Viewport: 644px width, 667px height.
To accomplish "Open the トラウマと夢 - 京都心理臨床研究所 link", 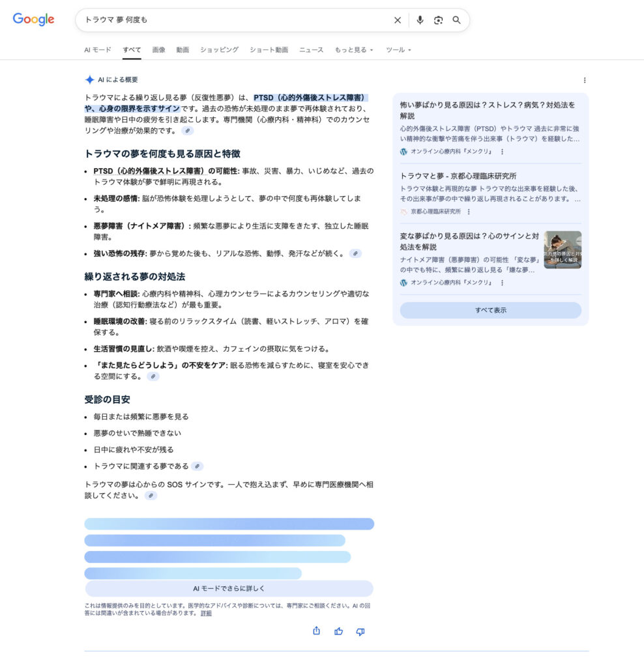I will click(x=458, y=176).
